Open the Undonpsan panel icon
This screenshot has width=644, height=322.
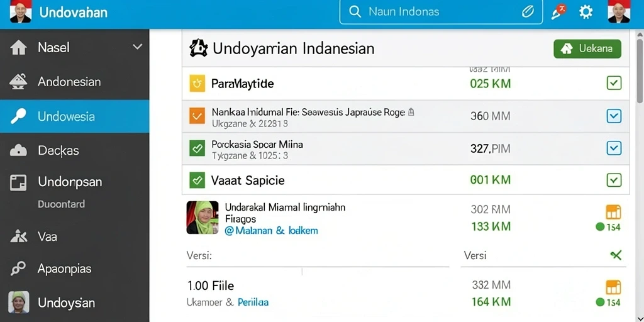[18, 182]
